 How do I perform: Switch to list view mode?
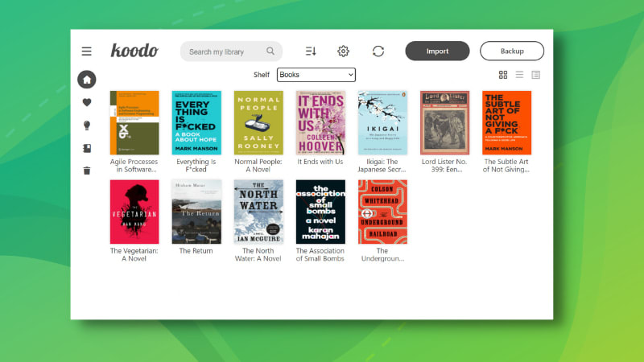[519, 75]
